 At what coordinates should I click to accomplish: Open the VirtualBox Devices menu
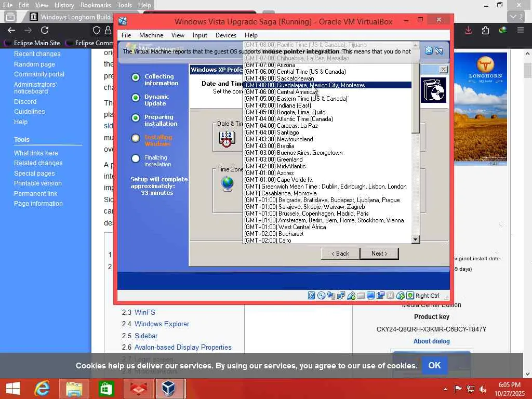point(226,35)
